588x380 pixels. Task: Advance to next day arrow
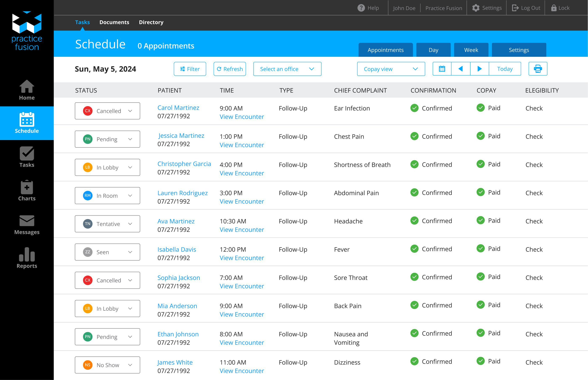tap(479, 69)
